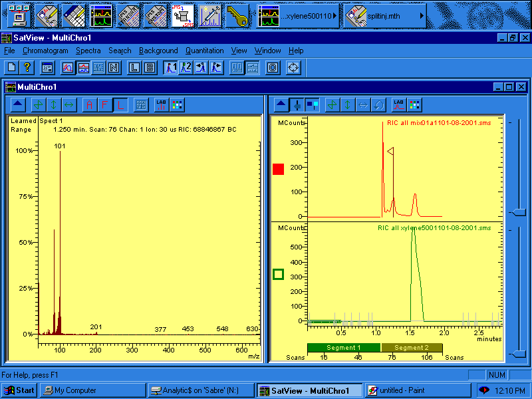Click the gold key security icon
Screen dimensions: 532x399
(237, 15)
